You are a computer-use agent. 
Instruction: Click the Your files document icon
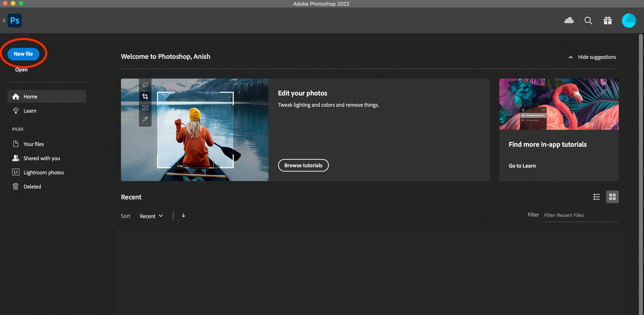[x=16, y=144]
